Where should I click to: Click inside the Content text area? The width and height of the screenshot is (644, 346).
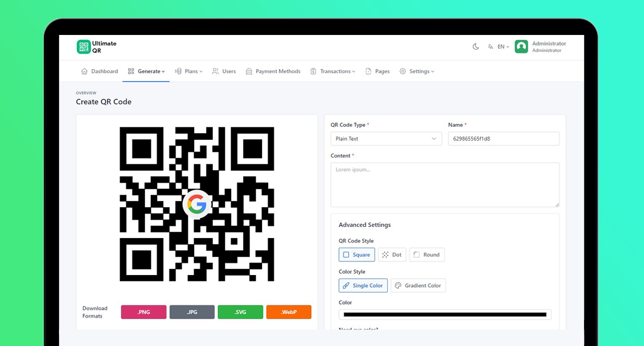[x=445, y=184]
